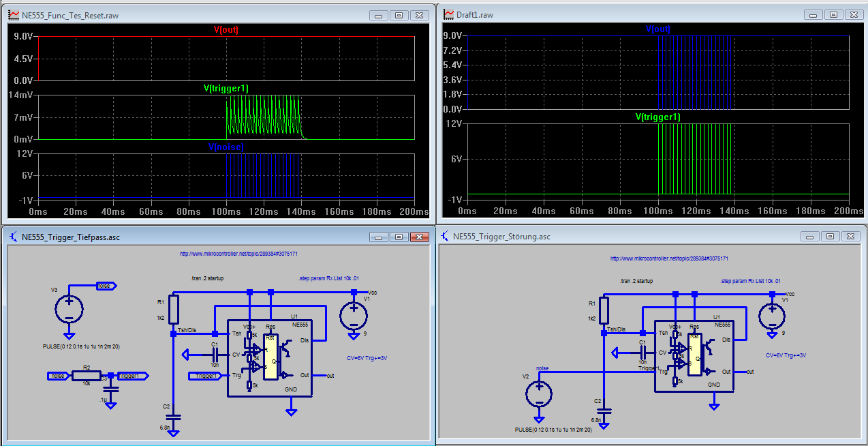Select the C1 capacitor symbol in Tiefpass schematic
The width and height of the screenshot is (868, 446).
tap(214, 355)
